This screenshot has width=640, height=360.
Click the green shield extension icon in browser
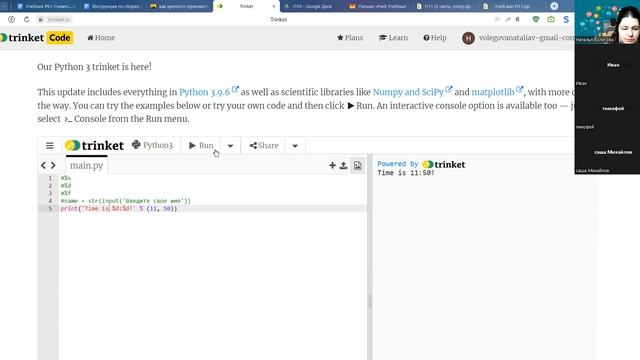pyautogui.click(x=536, y=19)
